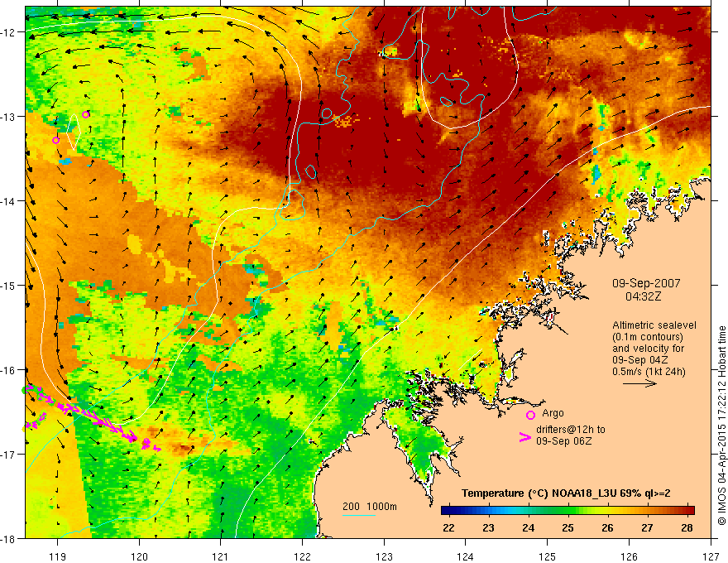Click the magenta drifters arrow legend symbol
Viewport: 728px width, 563px height.
[525, 437]
